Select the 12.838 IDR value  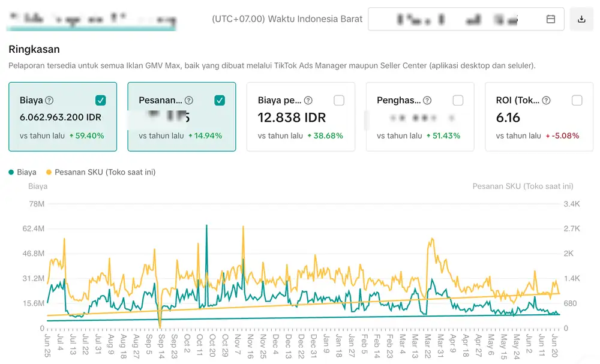[x=292, y=118]
